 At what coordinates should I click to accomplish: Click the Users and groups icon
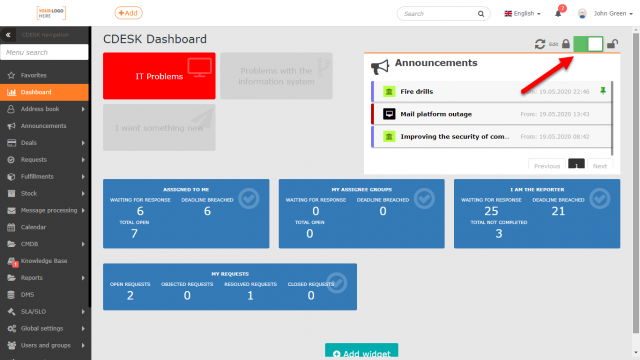[x=11, y=345]
